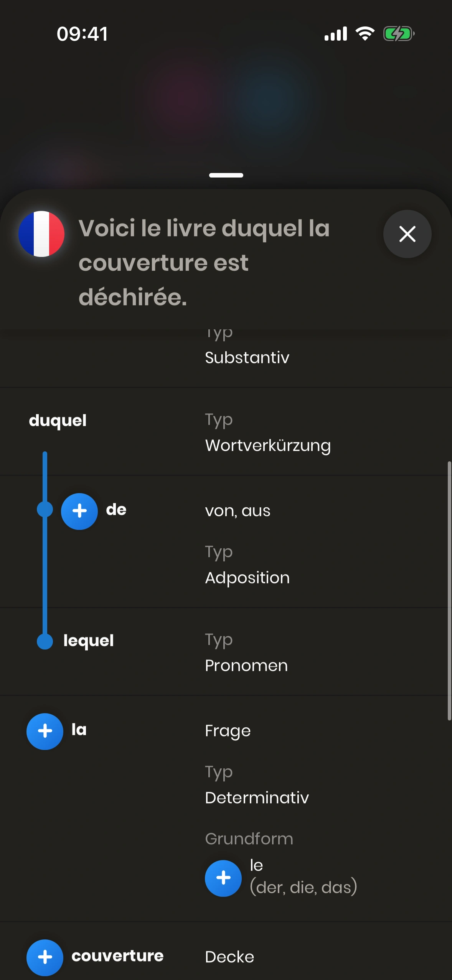The height and width of the screenshot is (980, 452).
Task: Tap the plus button next to 'couverture'
Action: 45,957
